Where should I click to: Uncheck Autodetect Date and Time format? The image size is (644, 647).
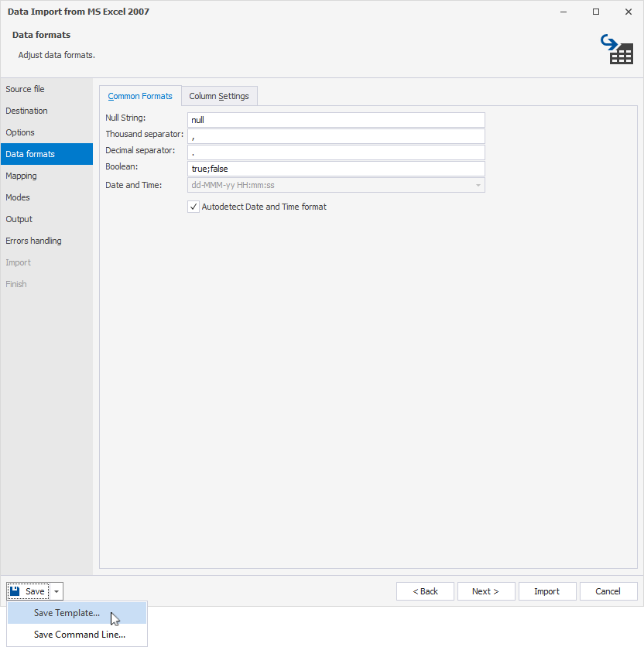click(194, 207)
